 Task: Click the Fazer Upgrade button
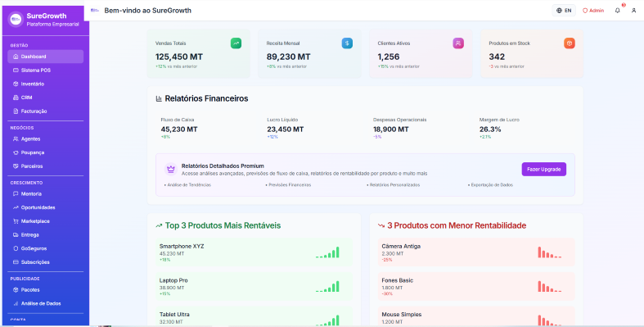[x=544, y=169]
